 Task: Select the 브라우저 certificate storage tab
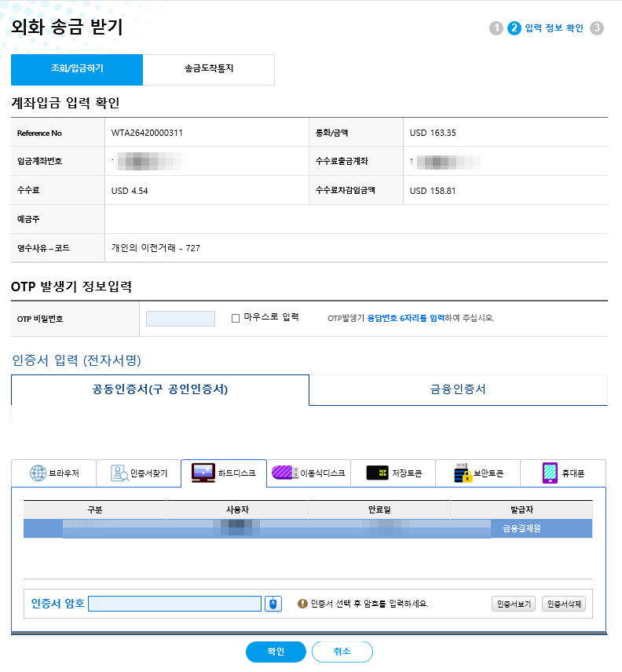54,473
